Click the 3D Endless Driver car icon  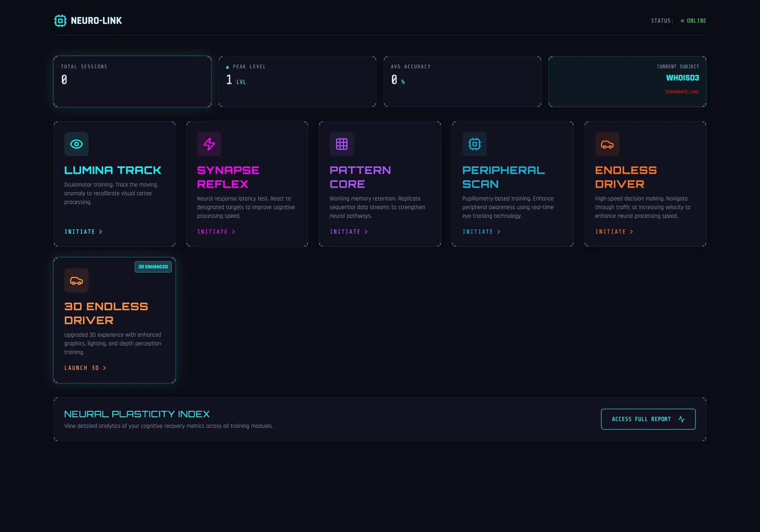[76, 281]
